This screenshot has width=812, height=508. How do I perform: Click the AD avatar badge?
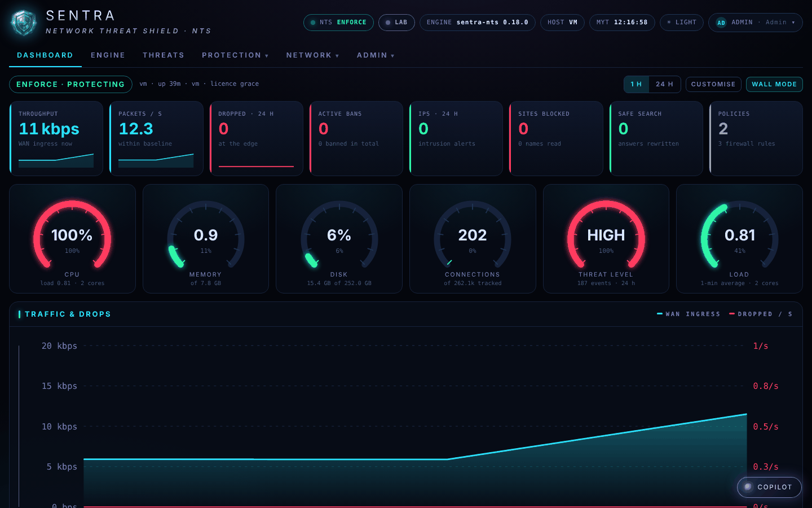pyautogui.click(x=721, y=23)
